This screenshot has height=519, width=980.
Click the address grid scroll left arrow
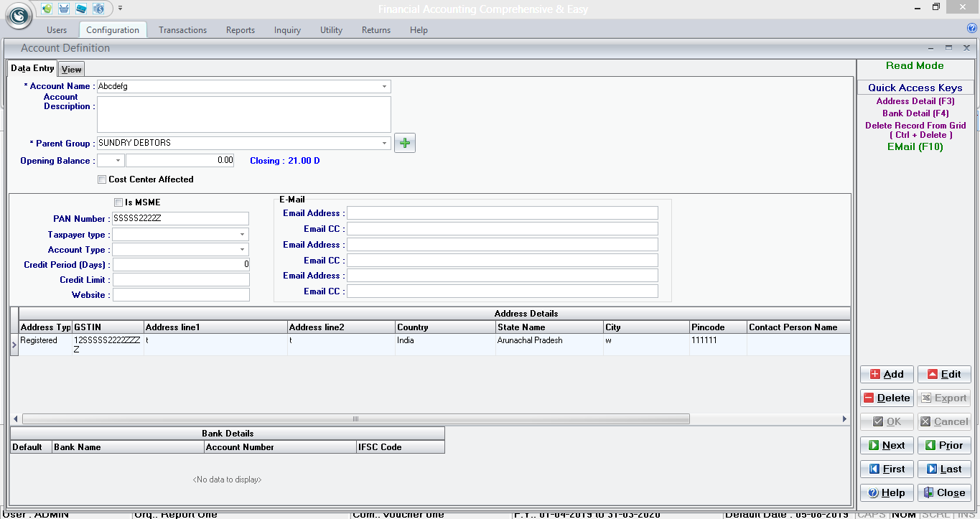coord(16,419)
